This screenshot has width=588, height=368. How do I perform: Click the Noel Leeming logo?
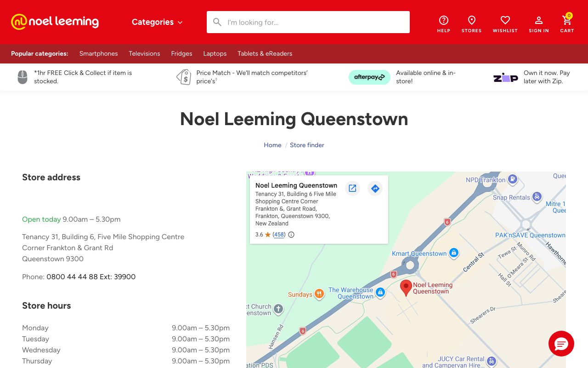(55, 22)
